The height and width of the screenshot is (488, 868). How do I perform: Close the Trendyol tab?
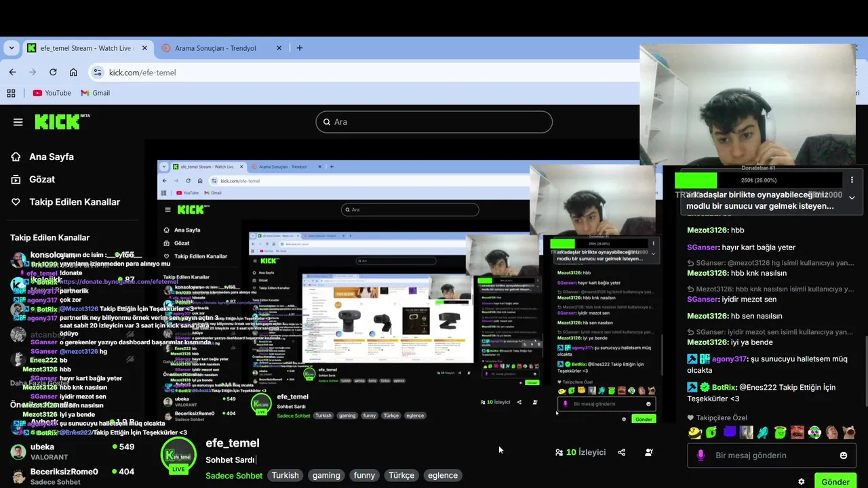279,48
